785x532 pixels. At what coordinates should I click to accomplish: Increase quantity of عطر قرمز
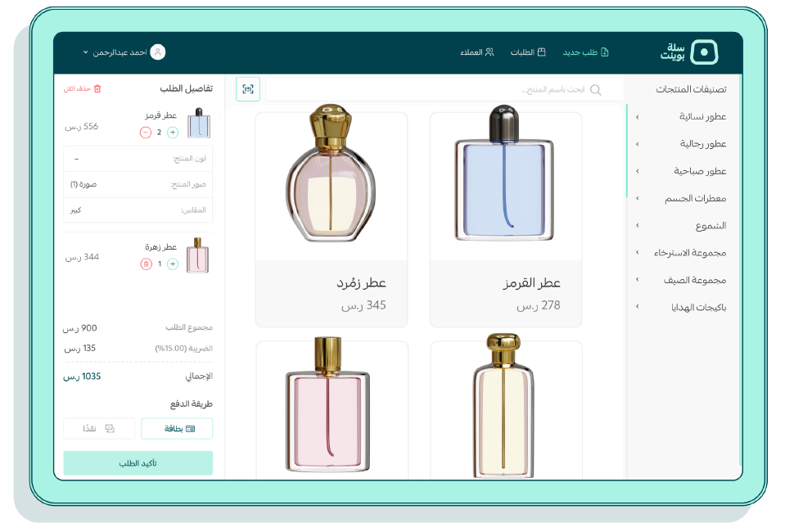[173, 133]
